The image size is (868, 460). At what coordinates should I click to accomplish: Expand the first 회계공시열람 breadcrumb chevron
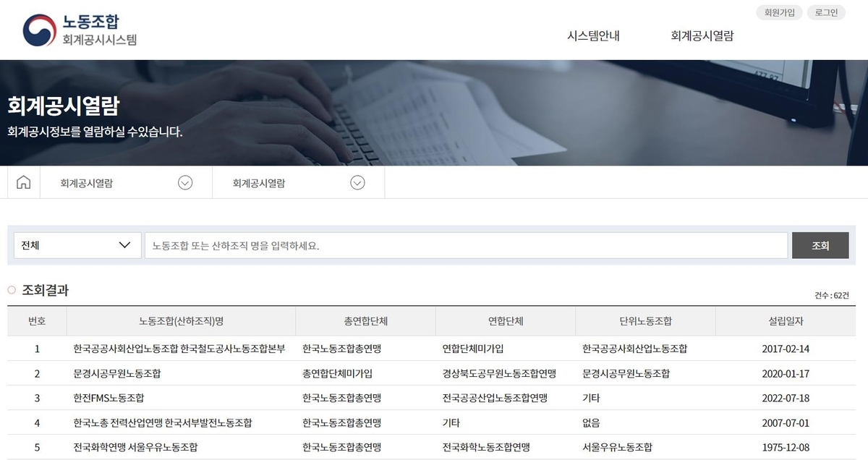[x=185, y=183]
